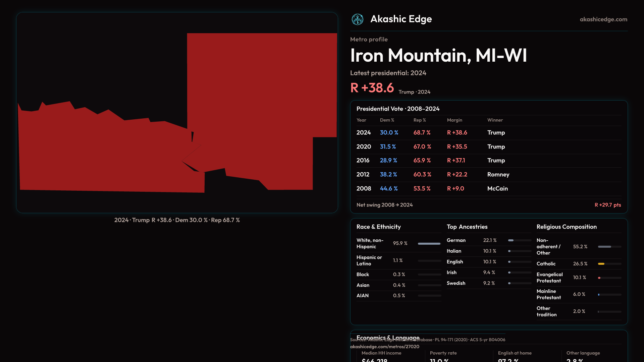Open the akashicedge.com link in header

coord(603,19)
